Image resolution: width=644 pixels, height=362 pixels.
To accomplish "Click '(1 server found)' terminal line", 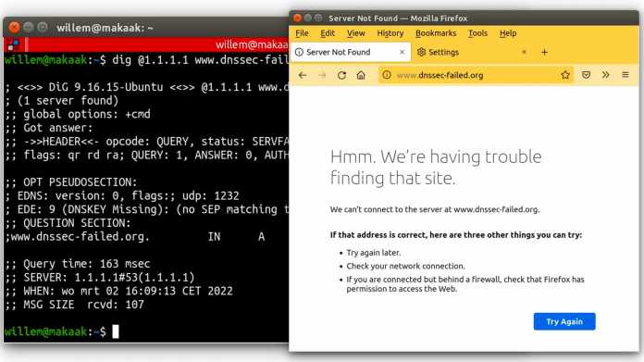I will coord(62,101).
